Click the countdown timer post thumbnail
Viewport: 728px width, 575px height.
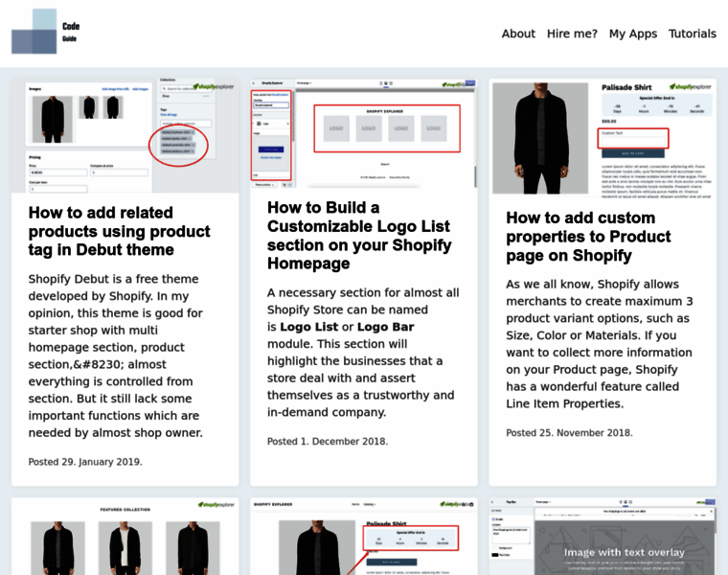click(364, 537)
